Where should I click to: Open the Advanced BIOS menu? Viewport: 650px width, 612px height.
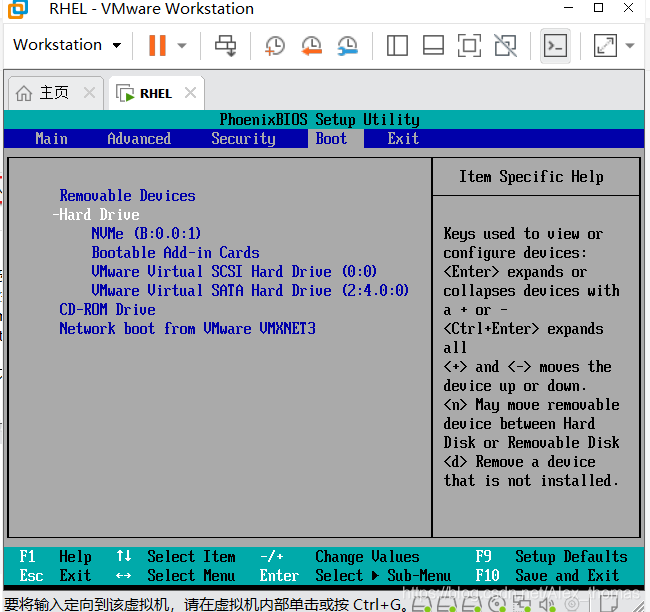(x=139, y=138)
